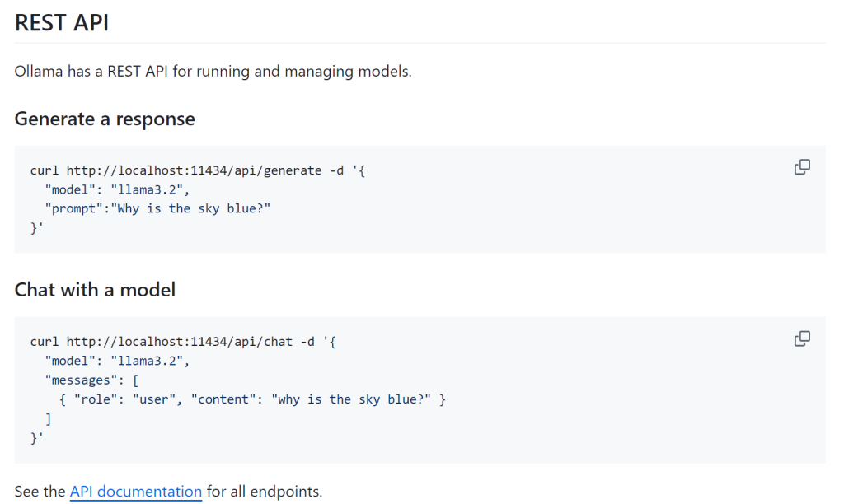The height and width of the screenshot is (504, 844).
Task: Click the line '"prompt":"Why is the sky blue?"'
Action: [157, 208]
